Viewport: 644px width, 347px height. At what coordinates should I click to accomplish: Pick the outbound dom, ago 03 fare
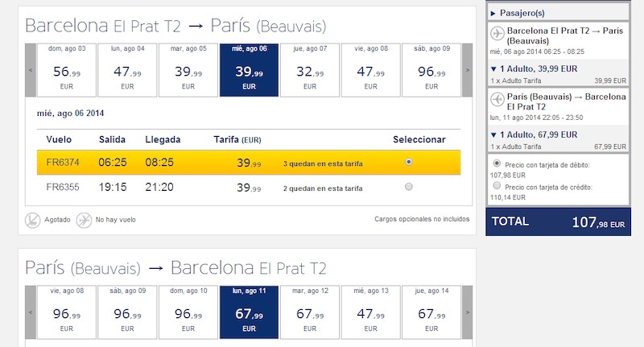coord(68,69)
